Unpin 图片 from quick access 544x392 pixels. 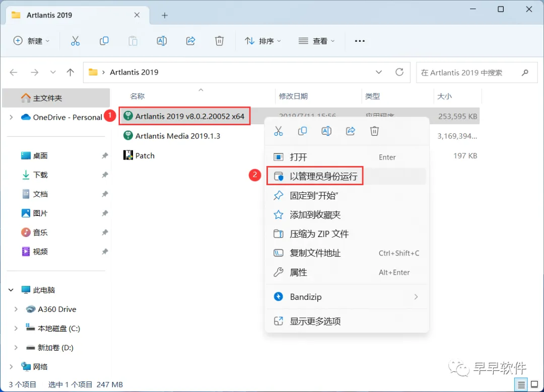[x=105, y=213]
